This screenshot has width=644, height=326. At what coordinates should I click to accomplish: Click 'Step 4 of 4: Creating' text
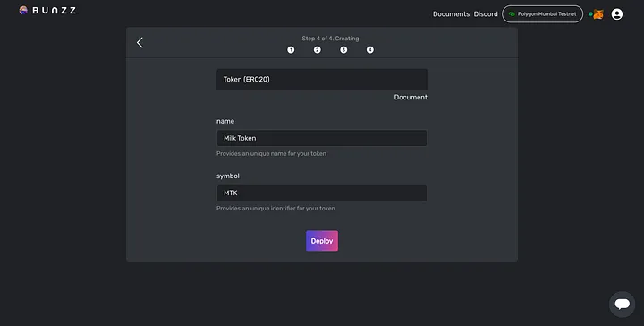tap(330, 39)
